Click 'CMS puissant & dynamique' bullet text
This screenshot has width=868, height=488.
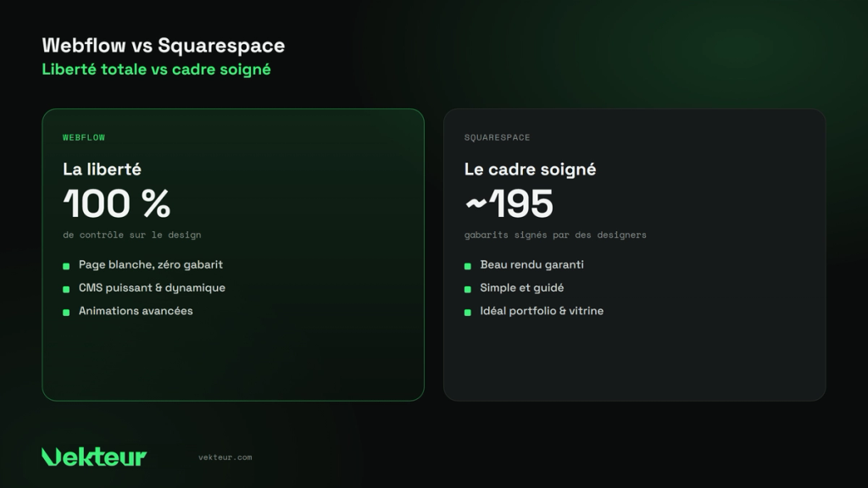(x=152, y=288)
